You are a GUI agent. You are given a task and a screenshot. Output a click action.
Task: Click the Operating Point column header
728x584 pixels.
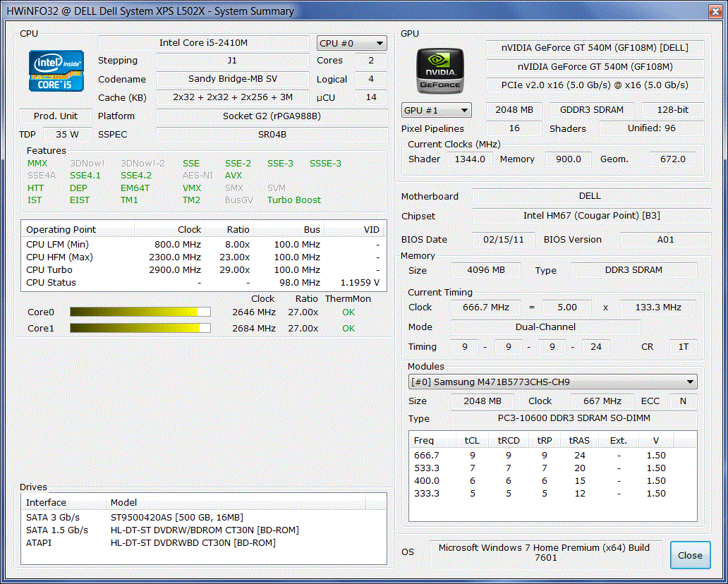[x=78, y=229]
